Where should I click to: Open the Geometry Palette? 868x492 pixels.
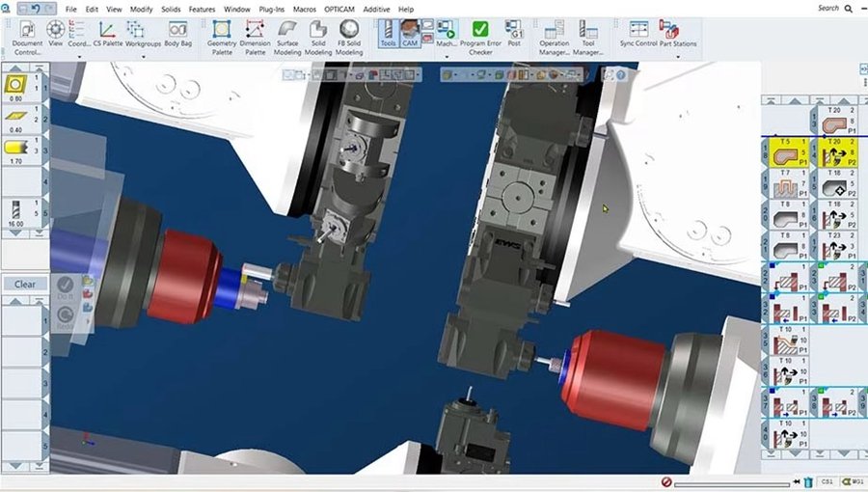[222, 37]
